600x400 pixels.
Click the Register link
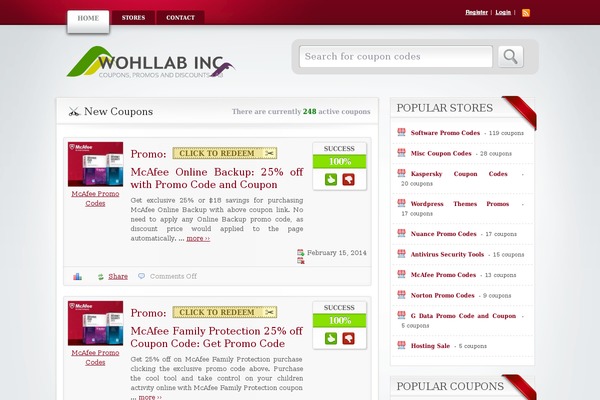[x=476, y=12]
